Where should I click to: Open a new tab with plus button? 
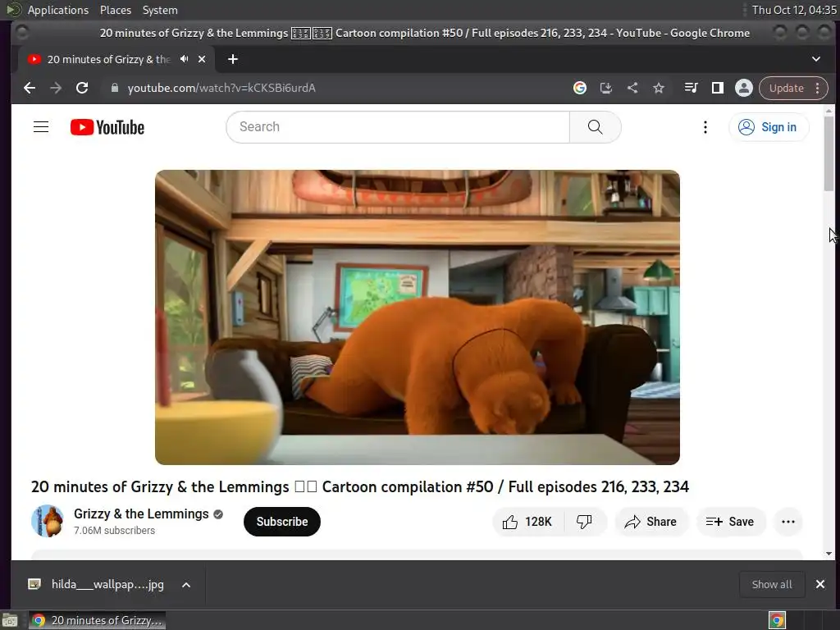tap(232, 59)
